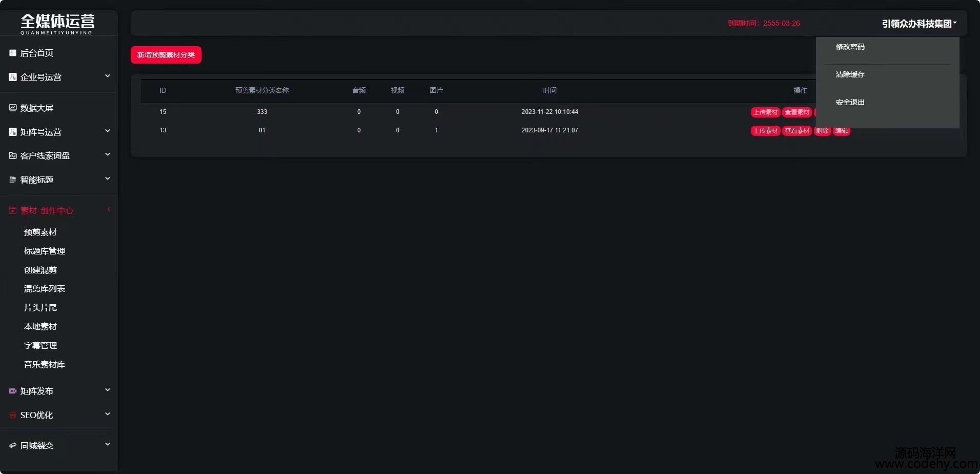The height and width of the screenshot is (474, 980).
Task: Click the 矩阵发布 video icon
Action: [13, 391]
